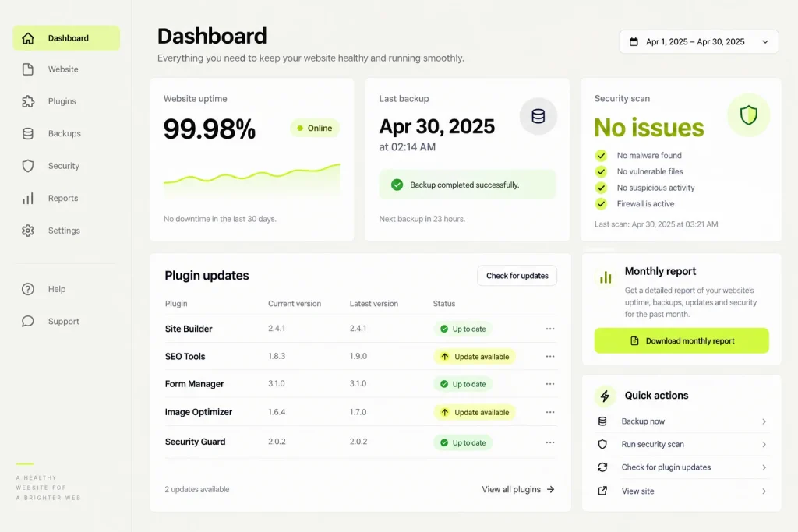Viewport: 798px width, 532px height.
Task: Click the lightning bolt icon beside Quick actions
Action: 605,396
